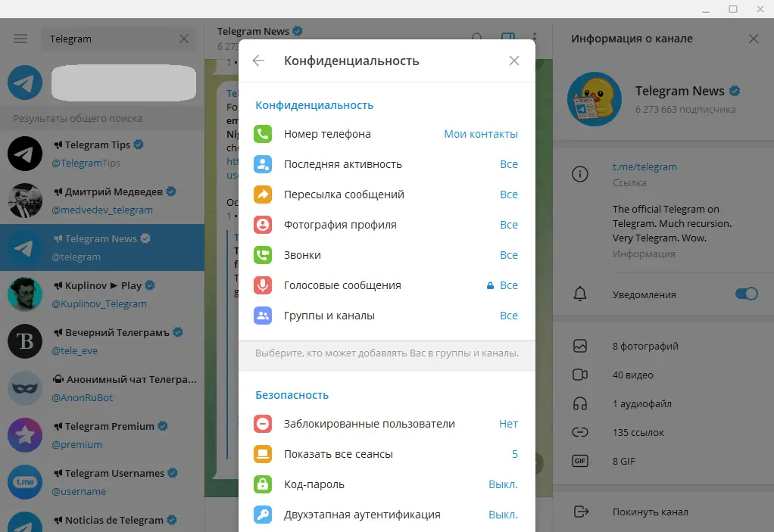774x532 pixels.
Task: Open Двухэтапная аутентификация setting
Action: [x=386, y=515]
